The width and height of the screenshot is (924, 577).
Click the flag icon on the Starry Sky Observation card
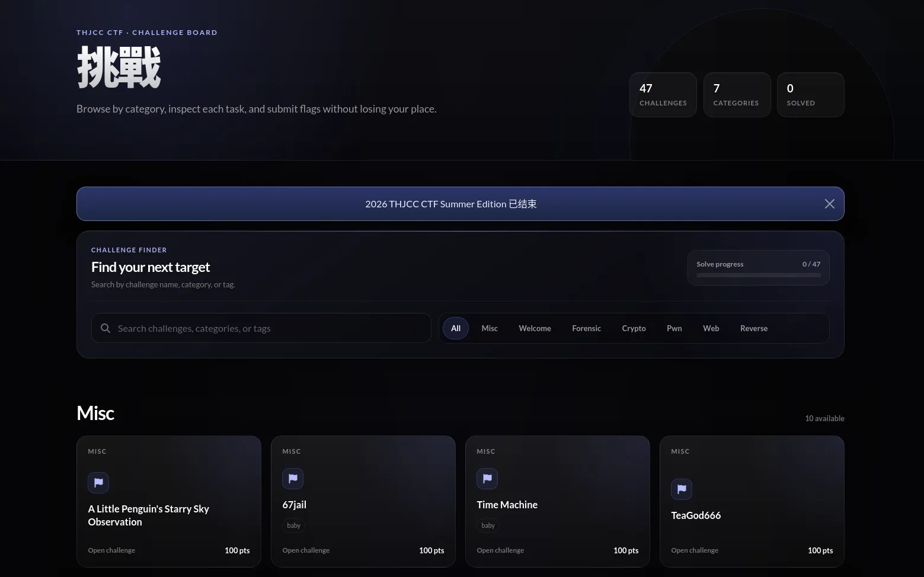pyautogui.click(x=98, y=483)
